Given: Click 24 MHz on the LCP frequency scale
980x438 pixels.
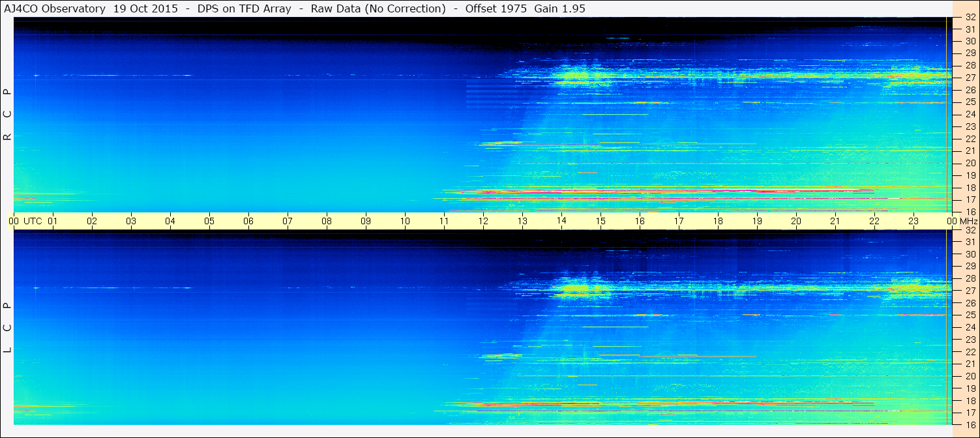Looking at the screenshot, I should click(970, 327).
